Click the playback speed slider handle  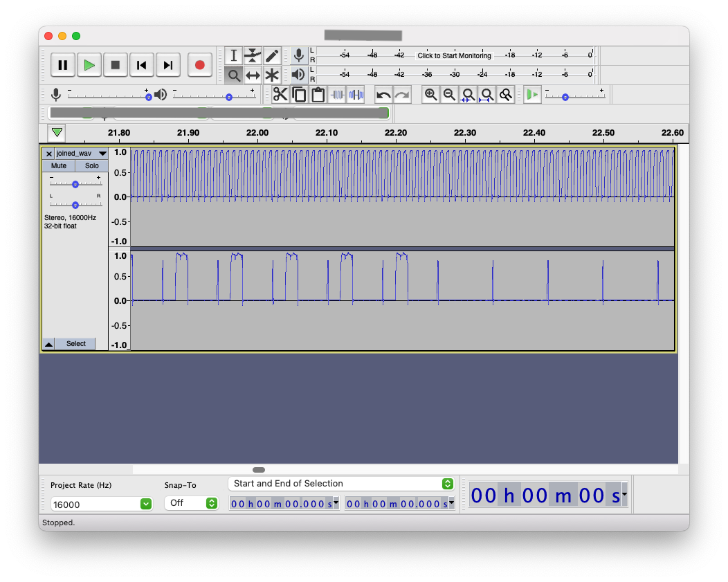point(565,97)
